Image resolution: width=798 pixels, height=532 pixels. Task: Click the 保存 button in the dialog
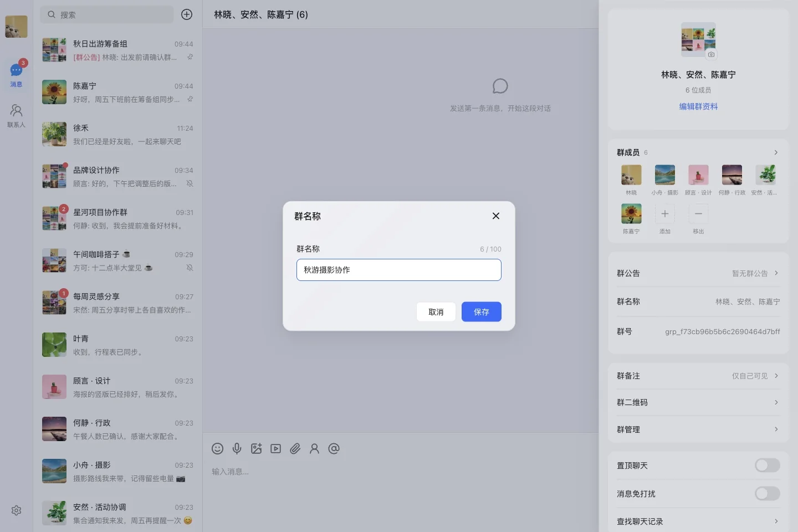(x=482, y=312)
